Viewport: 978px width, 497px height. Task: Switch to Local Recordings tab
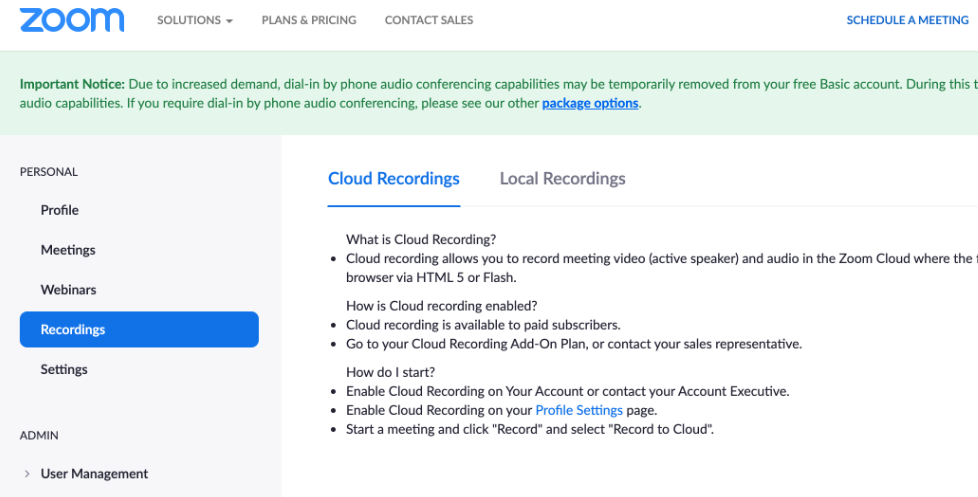tap(563, 179)
